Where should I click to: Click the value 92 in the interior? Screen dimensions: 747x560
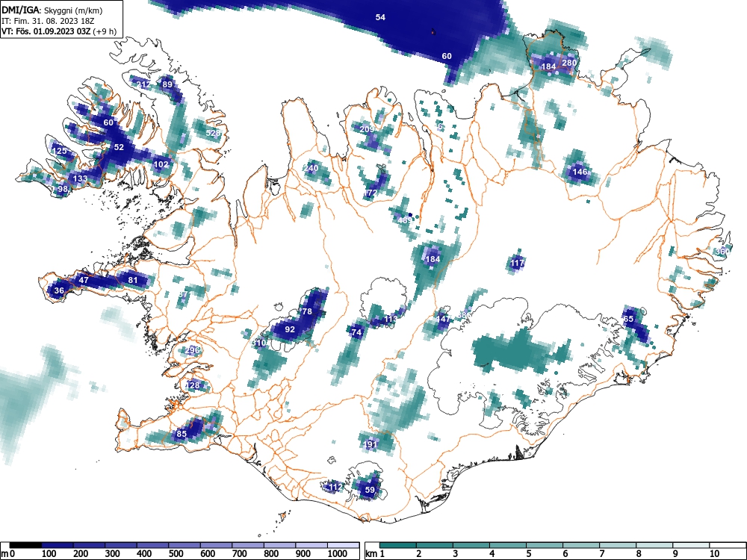[x=290, y=329]
